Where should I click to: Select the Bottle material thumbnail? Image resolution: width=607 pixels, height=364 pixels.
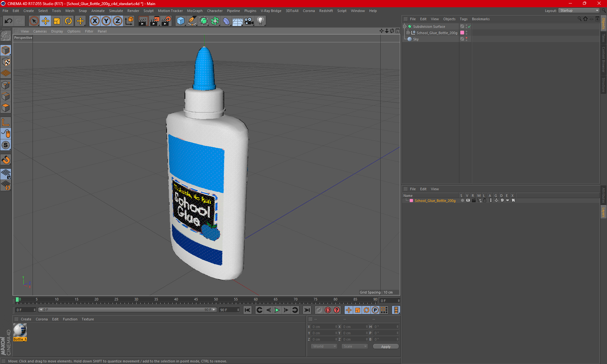(x=20, y=330)
